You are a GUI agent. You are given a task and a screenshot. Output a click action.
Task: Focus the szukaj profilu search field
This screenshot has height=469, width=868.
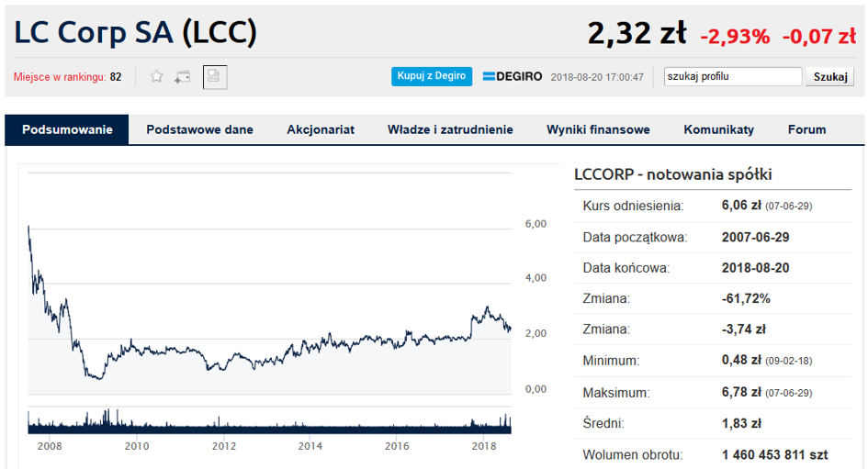[x=732, y=76]
